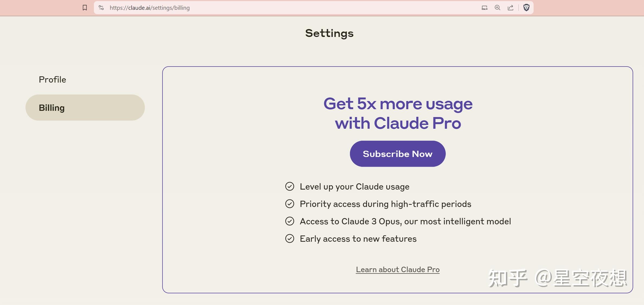Screen dimensions: 644x305
Task: Click checkmark icon beside Priority access
Action: point(289,204)
